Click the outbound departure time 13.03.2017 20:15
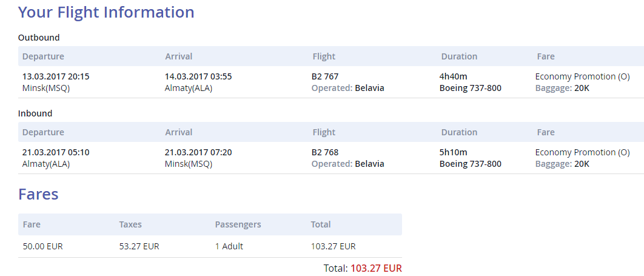644x276 pixels. click(56, 76)
